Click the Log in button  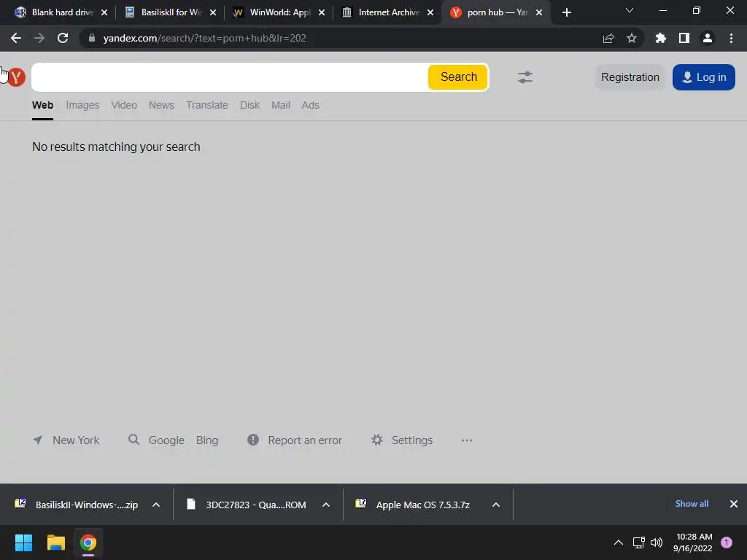point(704,77)
